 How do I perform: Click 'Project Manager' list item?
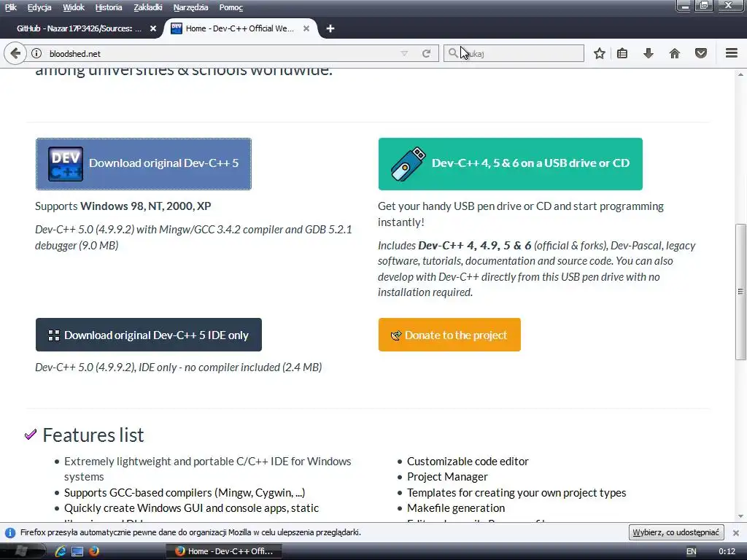click(447, 477)
